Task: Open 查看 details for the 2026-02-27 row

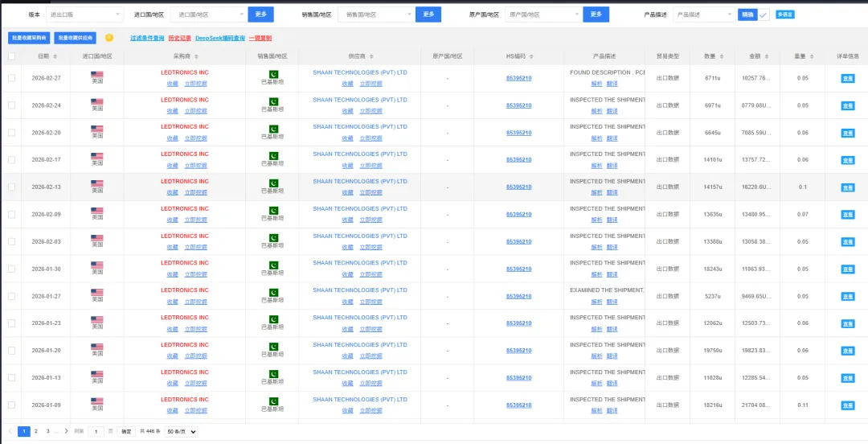Action: (848, 79)
